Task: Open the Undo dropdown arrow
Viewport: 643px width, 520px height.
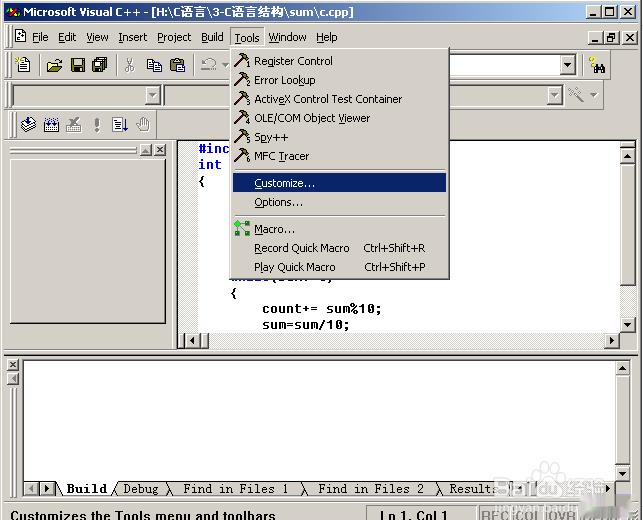Action: [225, 65]
